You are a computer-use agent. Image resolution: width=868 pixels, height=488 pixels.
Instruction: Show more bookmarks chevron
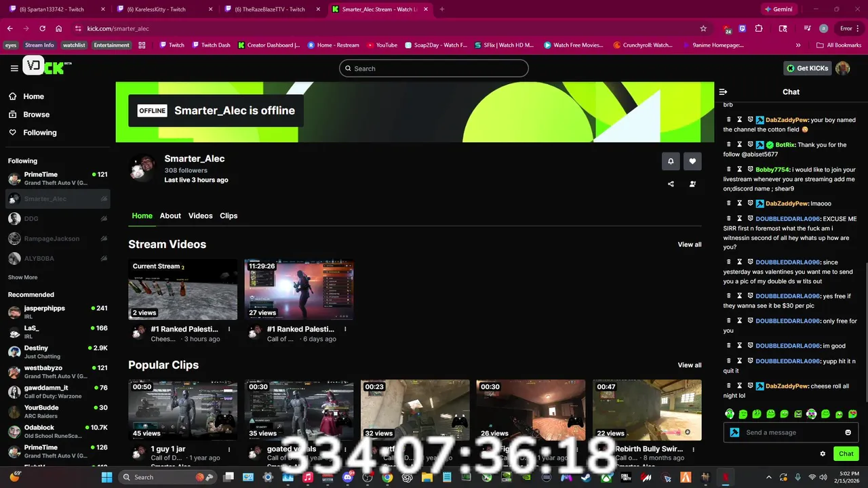(x=798, y=45)
